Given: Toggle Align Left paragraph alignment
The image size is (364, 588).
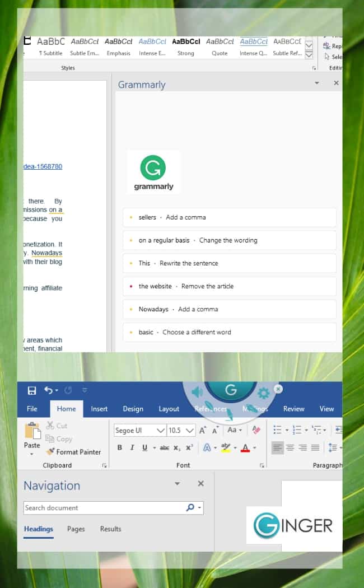Looking at the screenshot, I should [277, 447].
